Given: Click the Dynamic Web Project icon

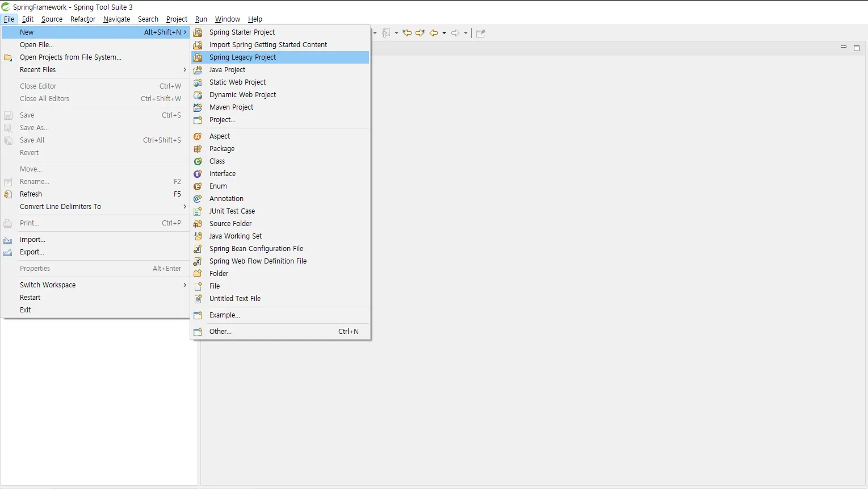Looking at the screenshot, I should tap(198, 95).
